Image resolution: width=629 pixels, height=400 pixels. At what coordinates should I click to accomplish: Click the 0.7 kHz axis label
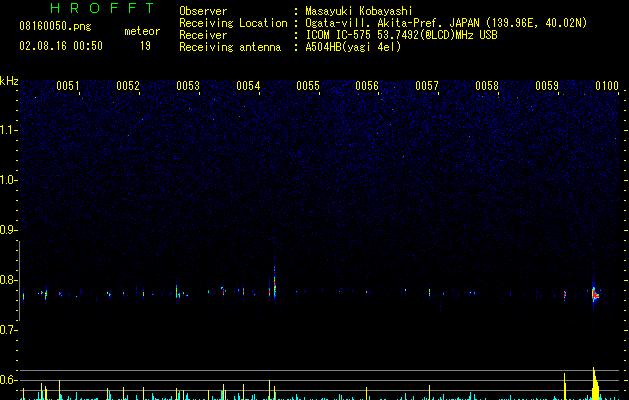click(8, 330)
